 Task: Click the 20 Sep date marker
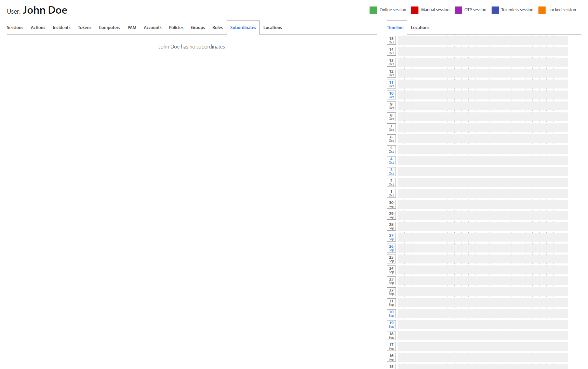pos(391,314)
